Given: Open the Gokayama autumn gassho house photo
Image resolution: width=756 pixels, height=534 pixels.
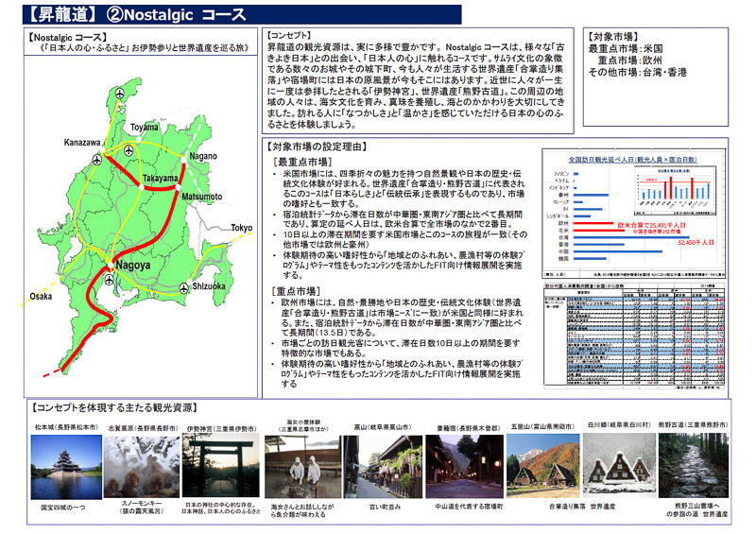Looking at the screenshot, I should pos(542,466).
